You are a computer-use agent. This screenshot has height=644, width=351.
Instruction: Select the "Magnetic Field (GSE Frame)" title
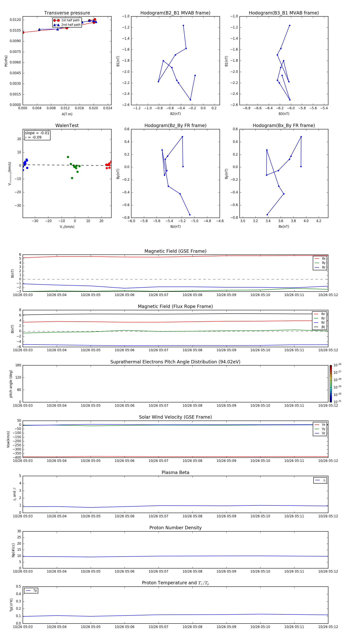point(175,251)
